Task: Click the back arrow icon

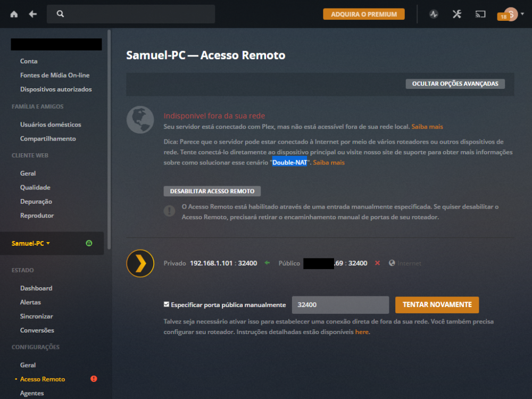Action: click(x=33, y=14)
